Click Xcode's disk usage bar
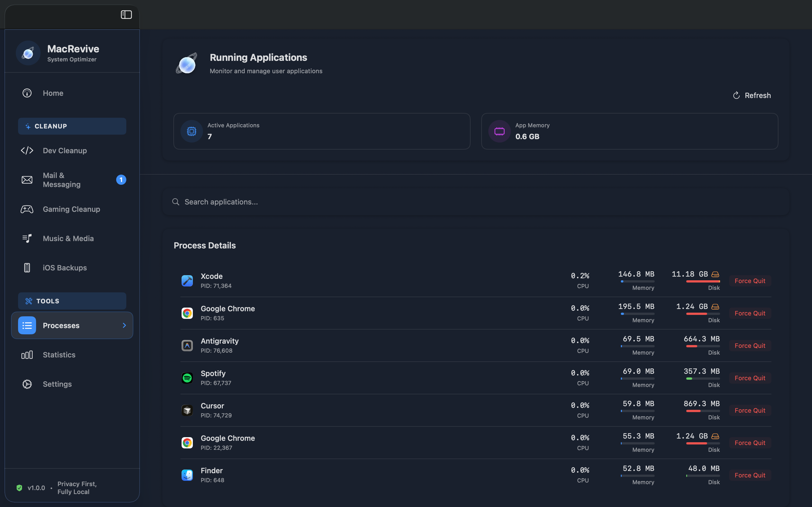This screenshot has height=507, width=812. pos(703,281)
